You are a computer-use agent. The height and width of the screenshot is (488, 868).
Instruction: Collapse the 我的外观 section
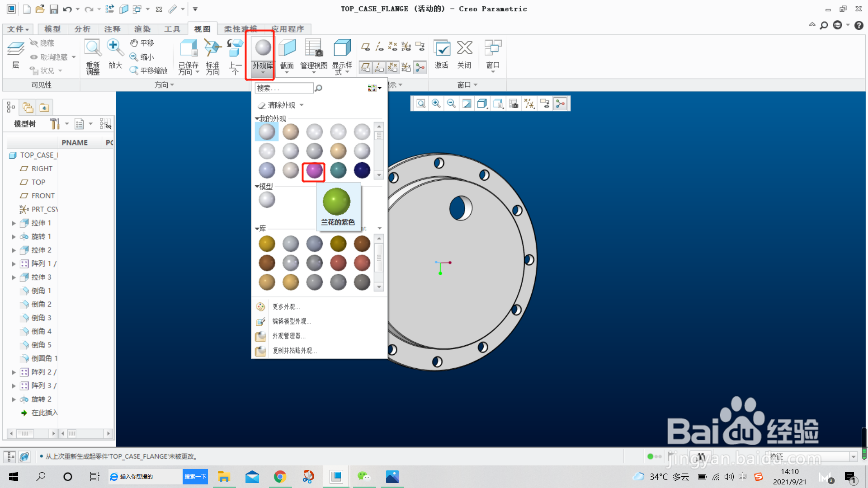pyautogui.click(x=257, y=118)
